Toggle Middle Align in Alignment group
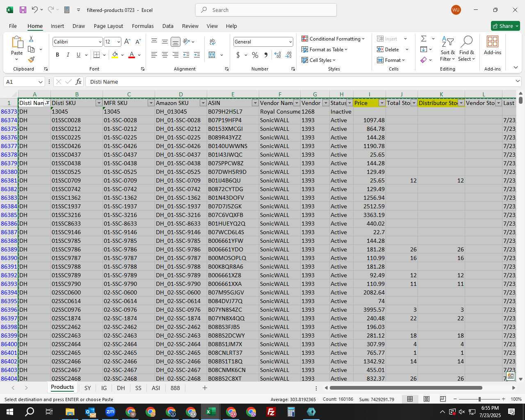This screenshot has width=525, height=420. [165, 42]
